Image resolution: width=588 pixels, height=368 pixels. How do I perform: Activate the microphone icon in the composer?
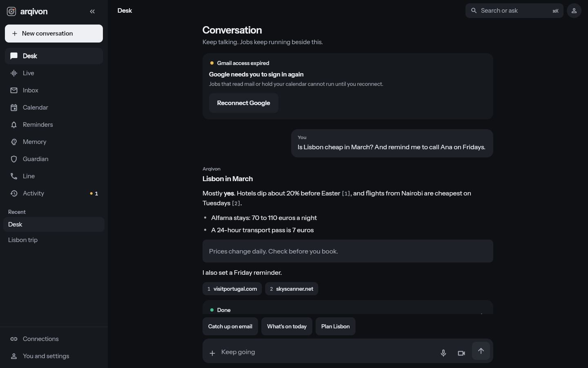[x=443, y=353]
